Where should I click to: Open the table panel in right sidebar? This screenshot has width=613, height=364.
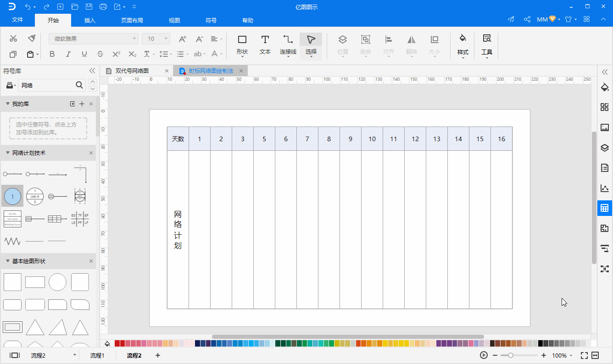click(604, 208)
